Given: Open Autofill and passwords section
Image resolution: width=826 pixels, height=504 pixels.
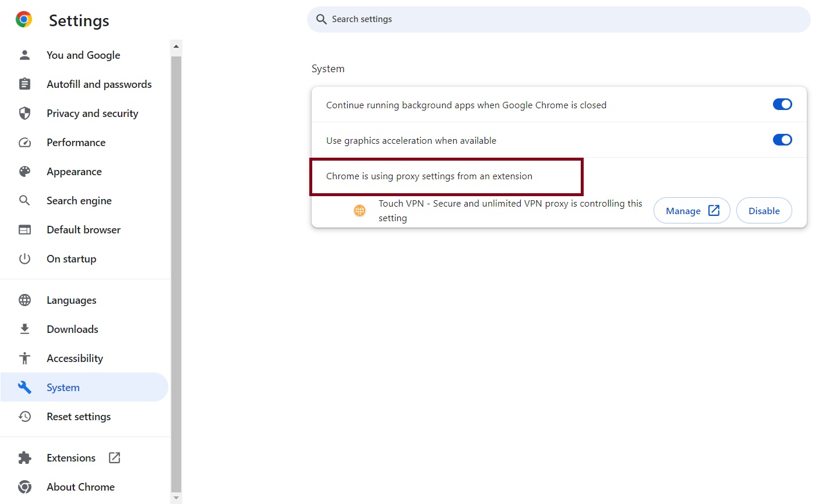Looking at the screenshot, I should [99, 84].
